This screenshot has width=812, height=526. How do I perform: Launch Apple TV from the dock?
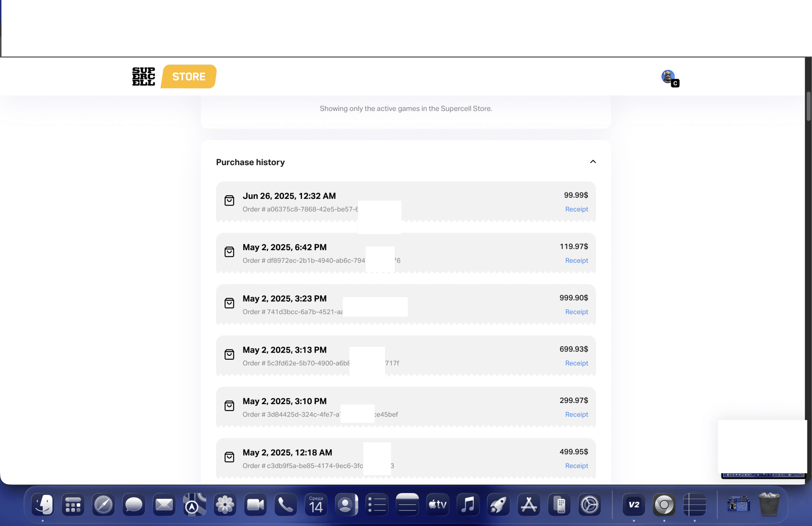438,504
